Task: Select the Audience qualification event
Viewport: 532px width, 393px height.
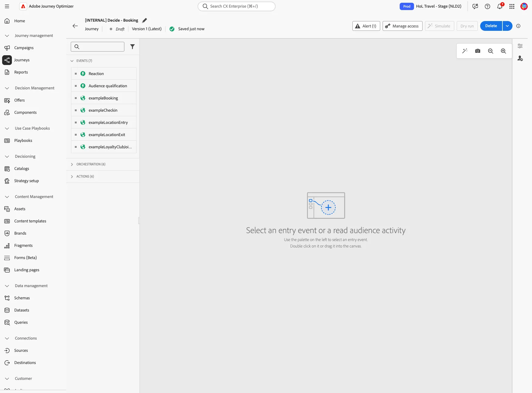Action: 104,86
